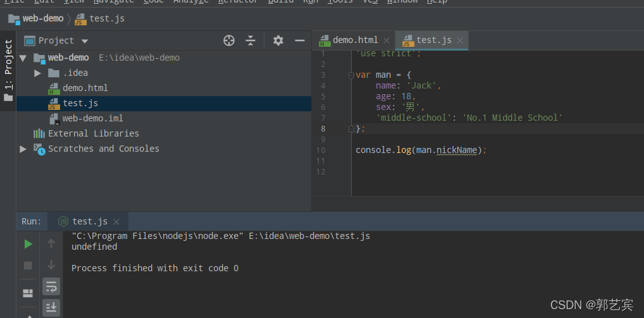Click line number 8 in gutter

323,128
